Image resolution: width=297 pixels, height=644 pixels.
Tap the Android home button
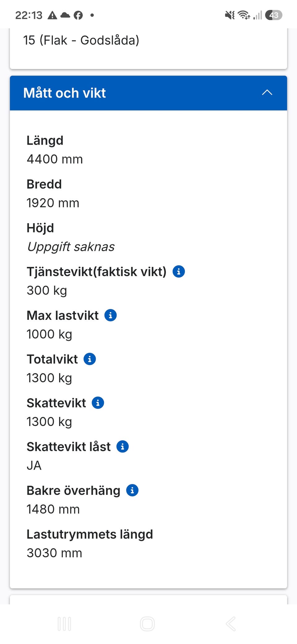point(148,624)
